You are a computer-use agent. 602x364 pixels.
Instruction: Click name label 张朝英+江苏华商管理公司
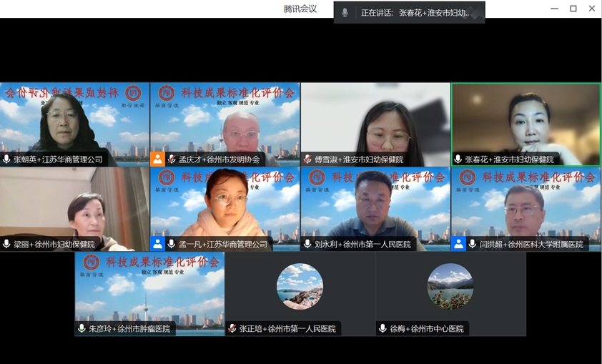pyautogui.click(x=58, y=159)
